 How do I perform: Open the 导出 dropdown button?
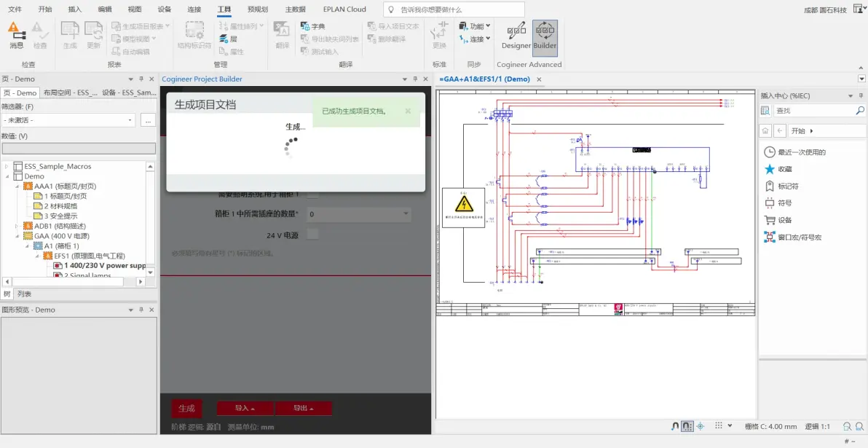pos(304,408)
